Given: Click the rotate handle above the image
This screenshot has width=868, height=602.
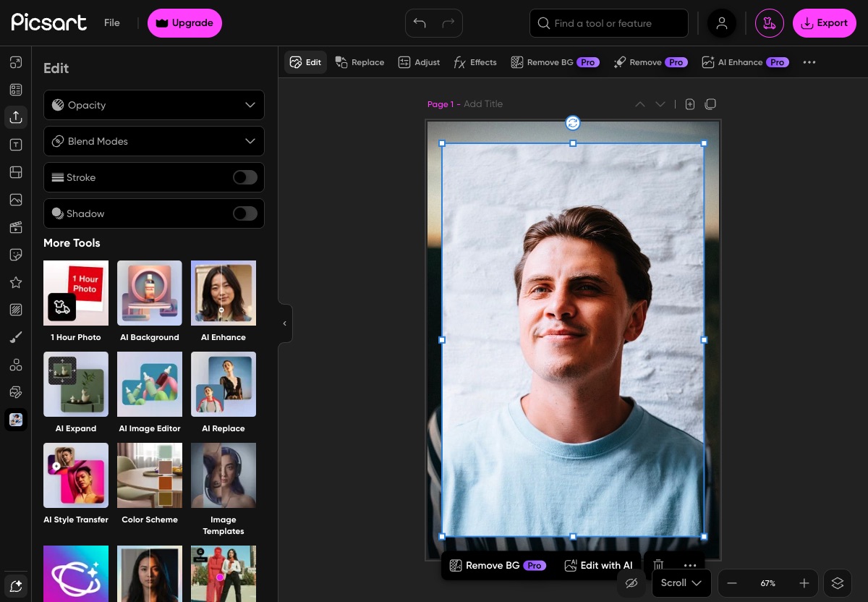Looking at the screenshot, I should pyautogui.click(x=573, y=123).
